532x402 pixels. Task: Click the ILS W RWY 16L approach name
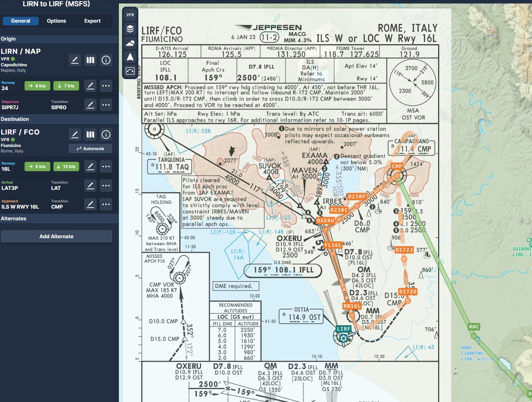20,207
